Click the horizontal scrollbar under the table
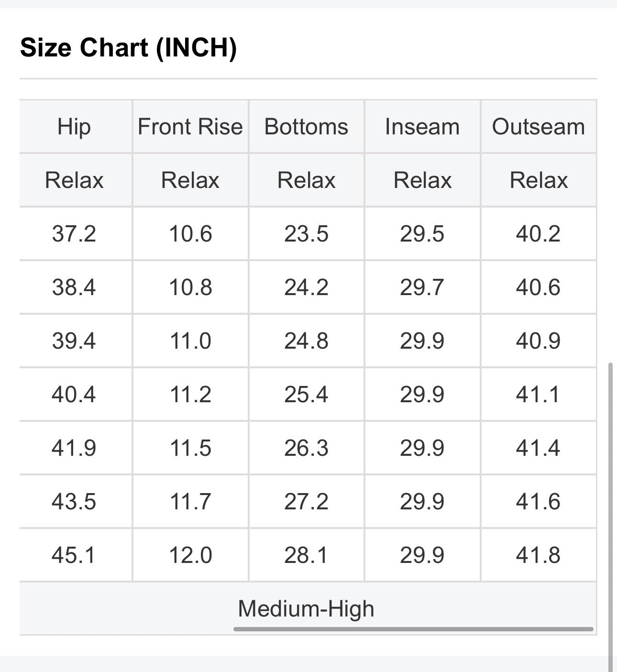Image resolution: width=617 pixels, height=672 pixels. [x=413, y=629]
